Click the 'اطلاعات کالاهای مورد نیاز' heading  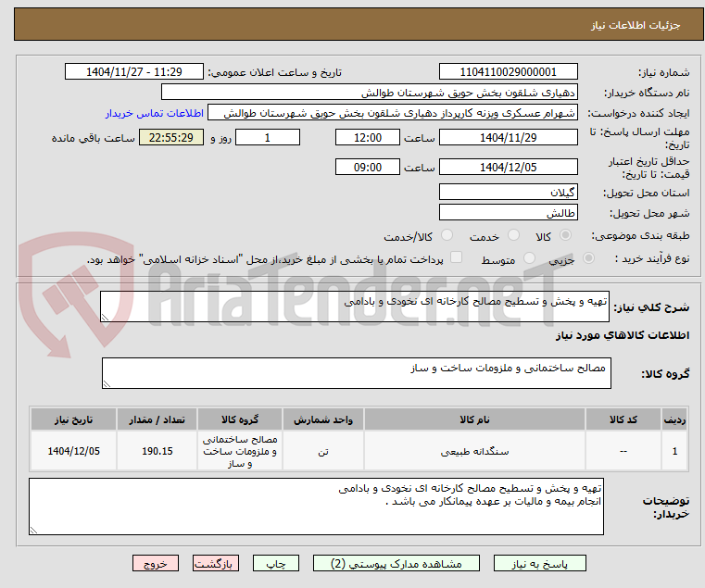[x=623, y=335]
